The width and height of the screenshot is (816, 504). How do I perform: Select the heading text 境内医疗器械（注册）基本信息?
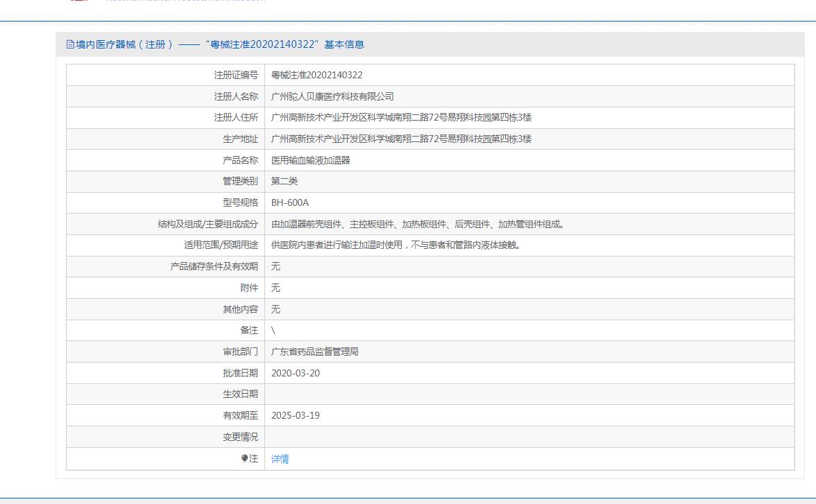tap(219, 44)
